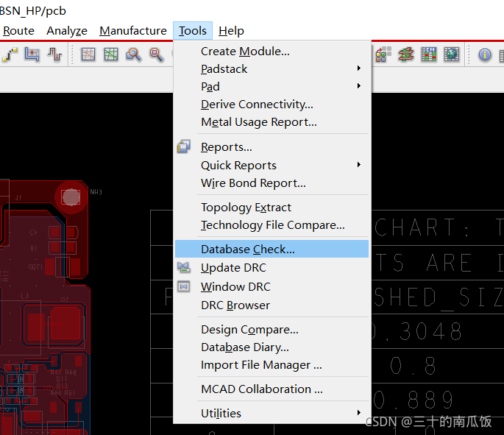Click the colored squares assign-color toolbar icon

(x=383, y=54)
